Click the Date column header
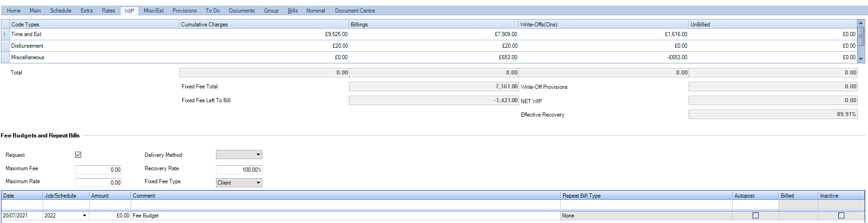Screen dimensions: 868x223 click(22, 196)
